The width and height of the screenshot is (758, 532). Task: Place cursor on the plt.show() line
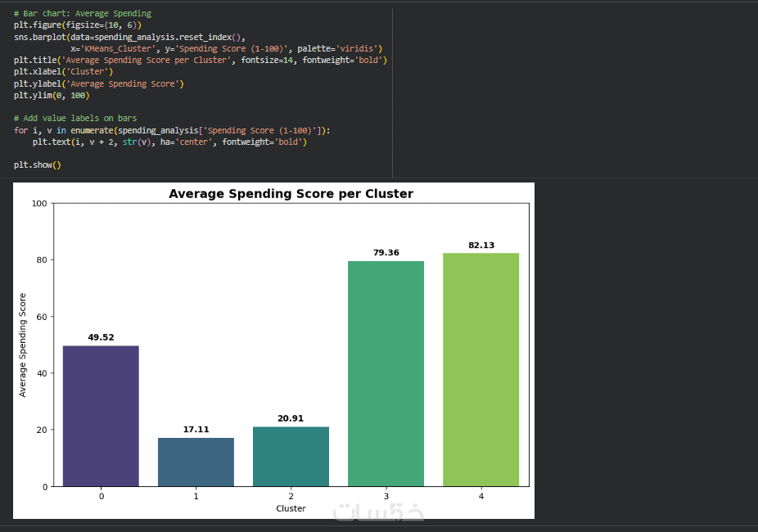pos(38,165)
